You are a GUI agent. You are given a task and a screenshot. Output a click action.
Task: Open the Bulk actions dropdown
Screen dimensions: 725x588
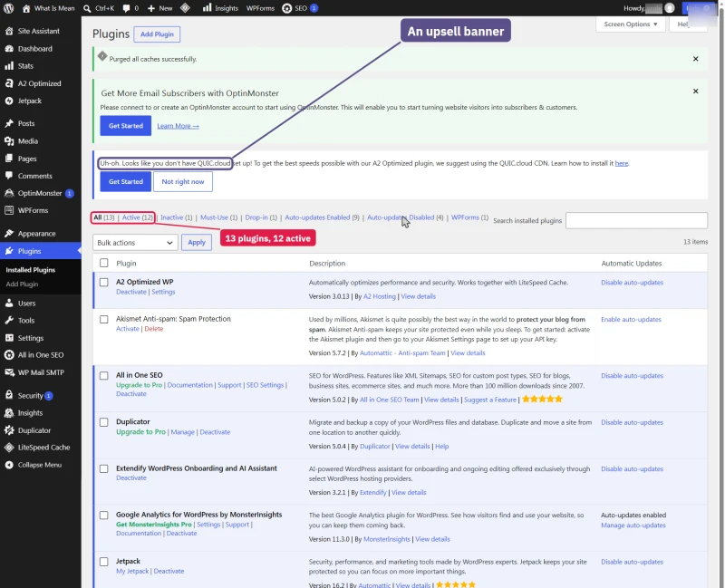point(135,243)
